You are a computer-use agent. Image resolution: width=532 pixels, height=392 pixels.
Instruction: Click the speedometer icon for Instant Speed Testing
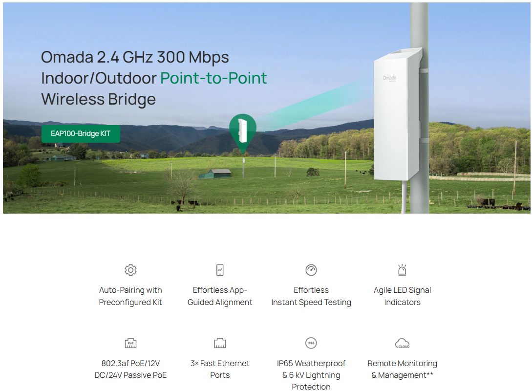pos(311,270)
